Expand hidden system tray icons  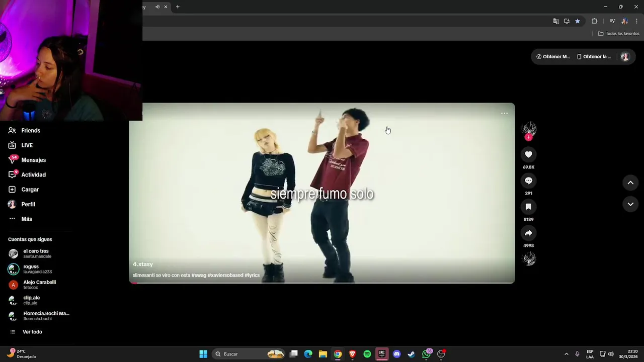pos(566,354)
